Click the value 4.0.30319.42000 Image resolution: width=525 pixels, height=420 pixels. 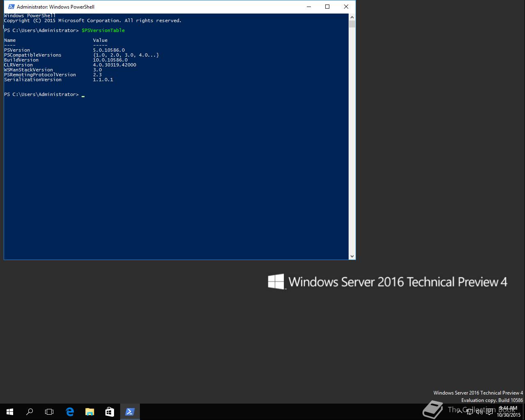(114, 65)
